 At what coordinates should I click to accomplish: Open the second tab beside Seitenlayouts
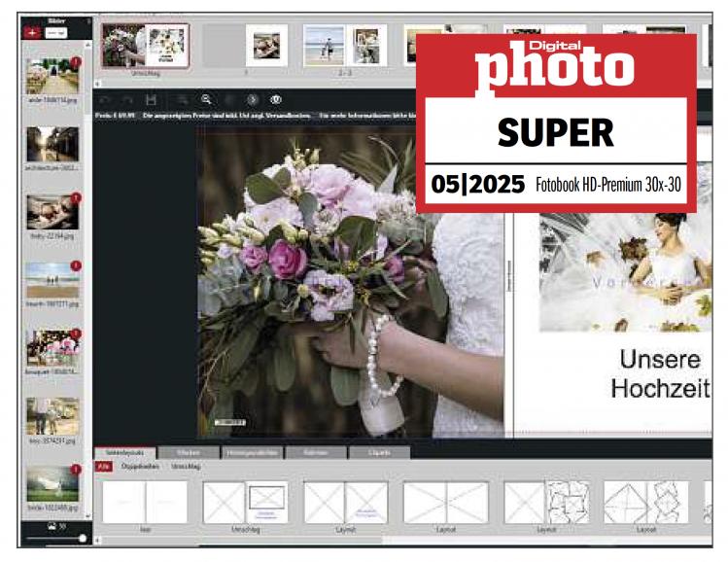click(x=189, y=452)
